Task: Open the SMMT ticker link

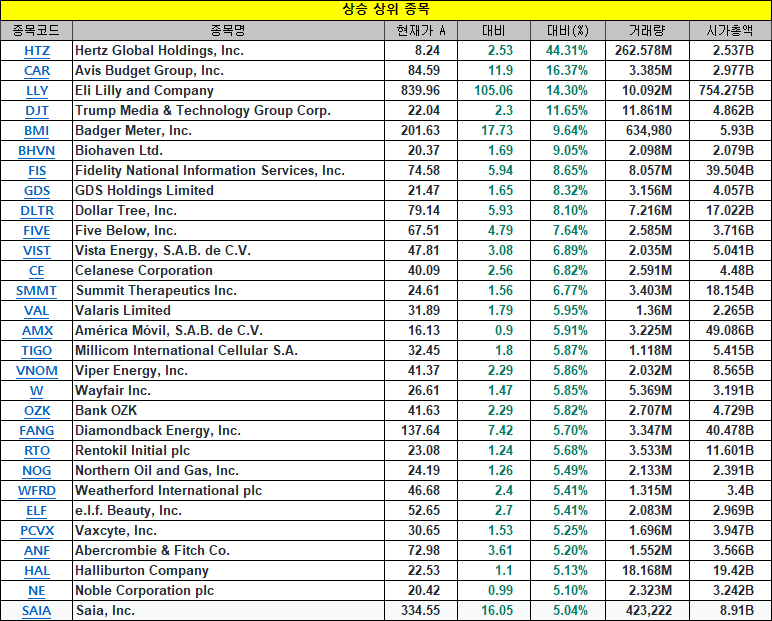Action: (37, 291)
